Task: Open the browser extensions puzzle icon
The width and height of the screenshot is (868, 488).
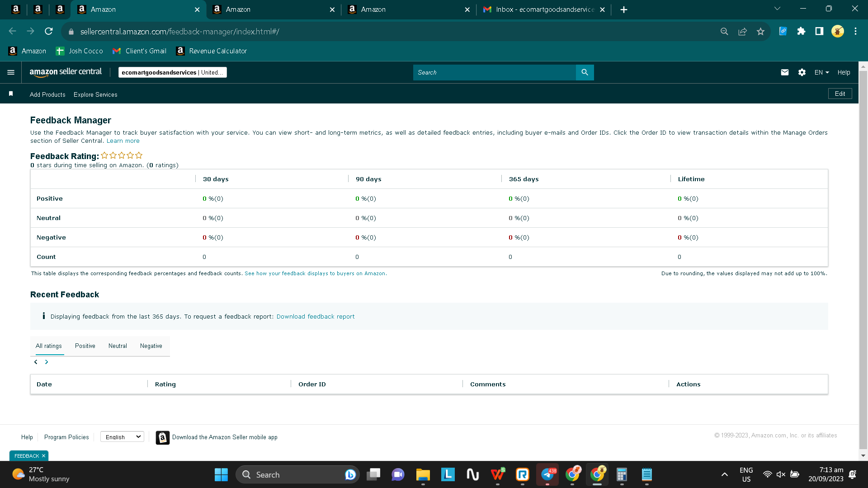Action: (801, 31)
